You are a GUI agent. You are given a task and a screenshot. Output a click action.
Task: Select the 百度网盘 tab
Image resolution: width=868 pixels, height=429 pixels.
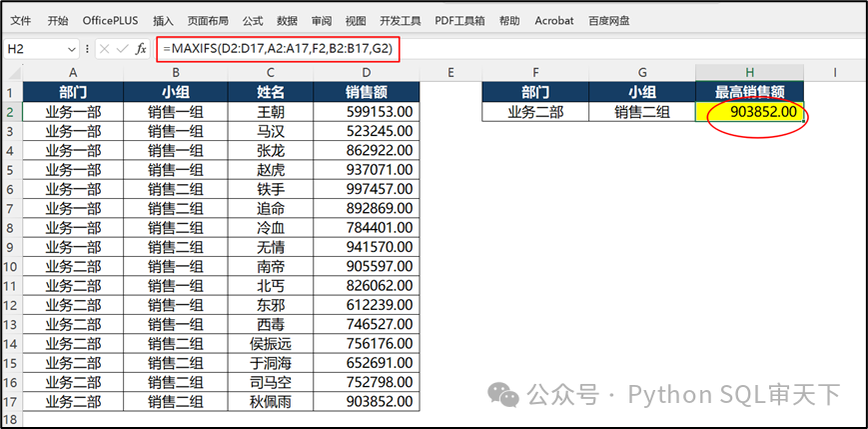(x=610, y=20)
